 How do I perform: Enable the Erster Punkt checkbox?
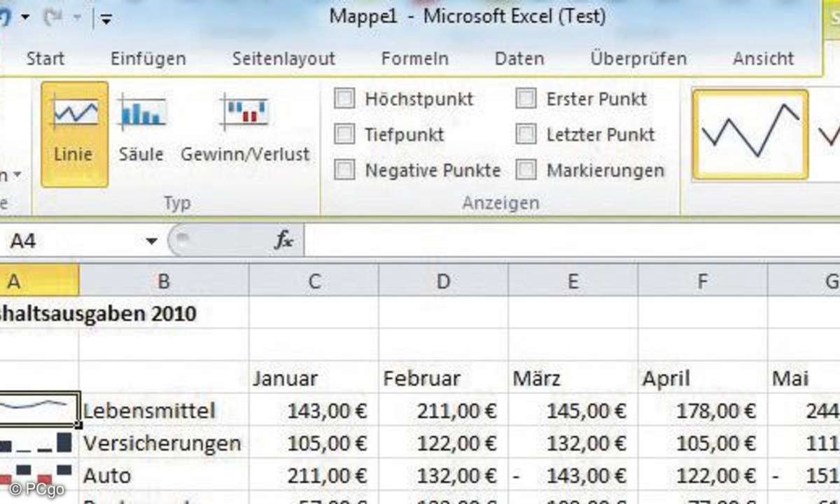(x=526, y=99)
